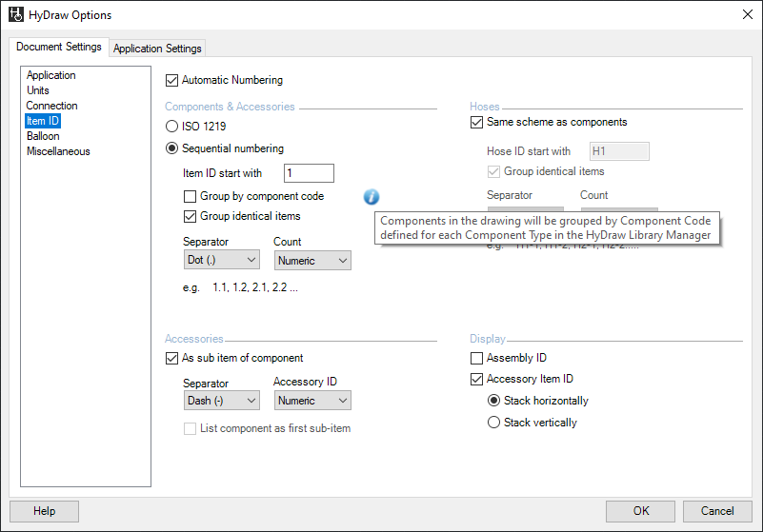Click the HyDraw Options title text
The height and width of the screenshot is (532, 763).
70,15
